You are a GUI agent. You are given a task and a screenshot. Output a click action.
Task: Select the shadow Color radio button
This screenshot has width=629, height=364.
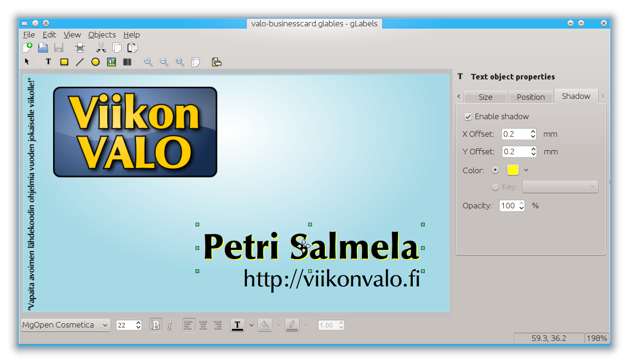[x=495, y=170]
